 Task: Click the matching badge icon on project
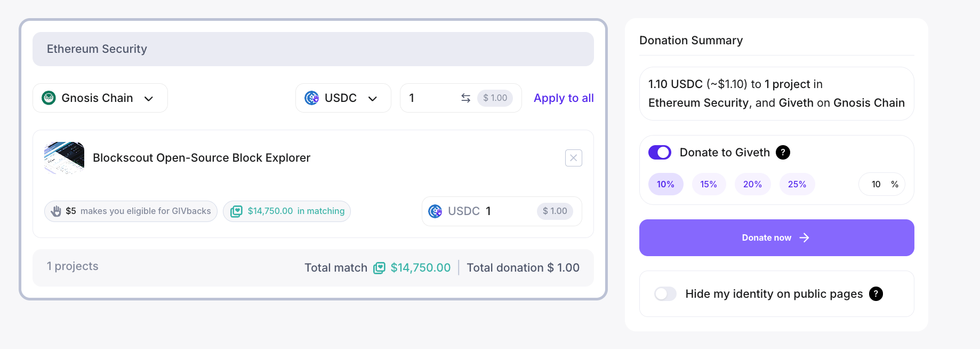point(236,211)
